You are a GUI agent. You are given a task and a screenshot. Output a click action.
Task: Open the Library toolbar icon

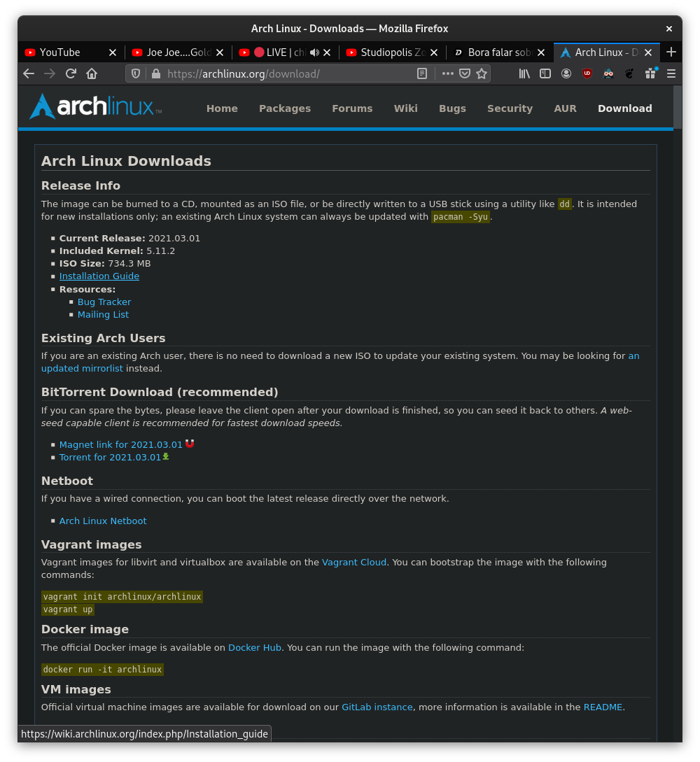524,74
